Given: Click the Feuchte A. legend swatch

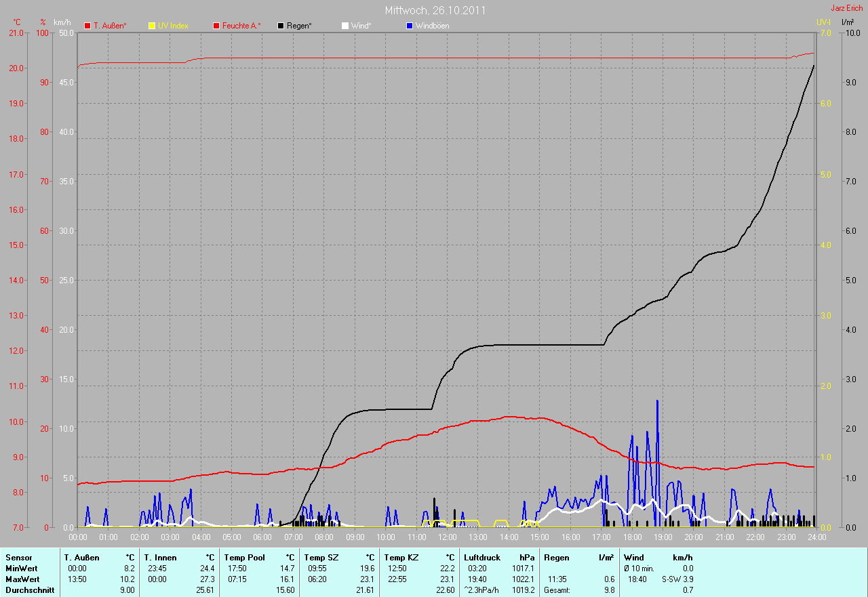Looking at the screenshot, I should point(216,26).
